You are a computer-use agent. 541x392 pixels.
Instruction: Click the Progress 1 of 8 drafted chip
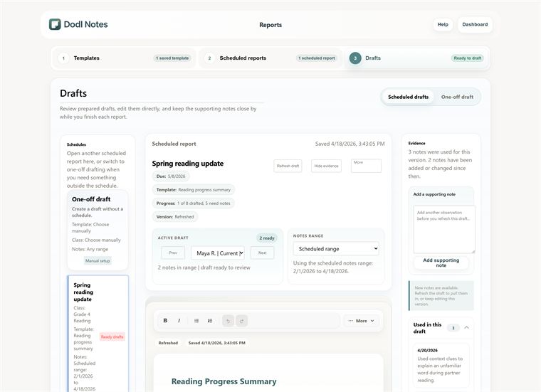tap(193, 203)
